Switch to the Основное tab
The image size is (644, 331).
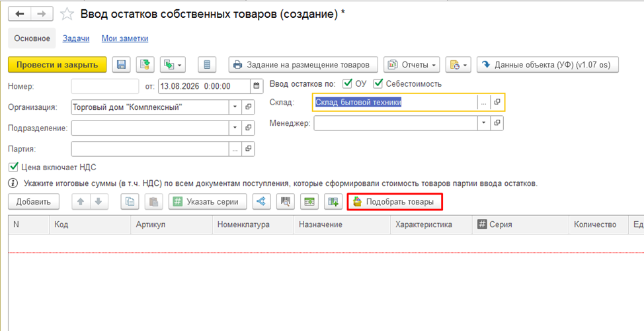point(32,38)
